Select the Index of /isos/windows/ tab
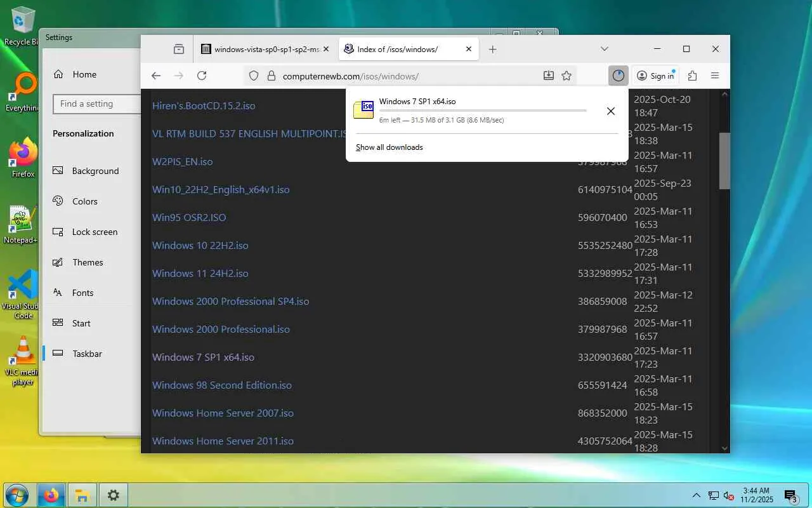 [409, 49]
